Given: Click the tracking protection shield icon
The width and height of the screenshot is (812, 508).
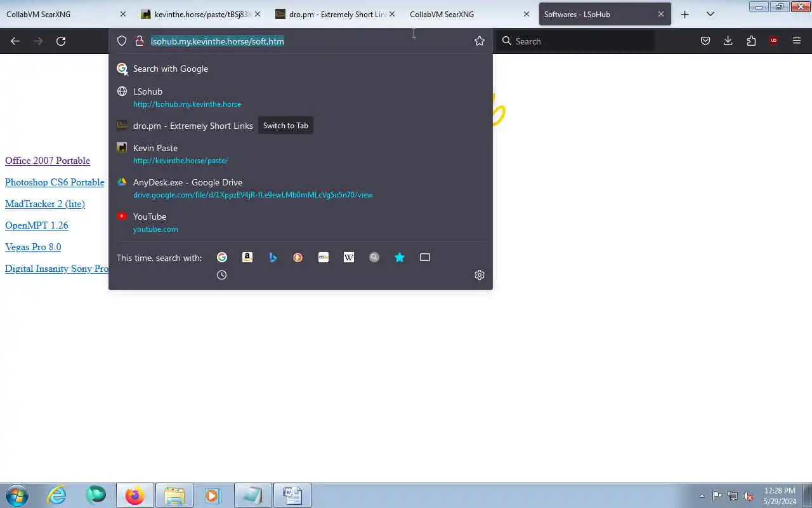Looking at the screenshot, I should pyautogui.click(x=122, y=41).
